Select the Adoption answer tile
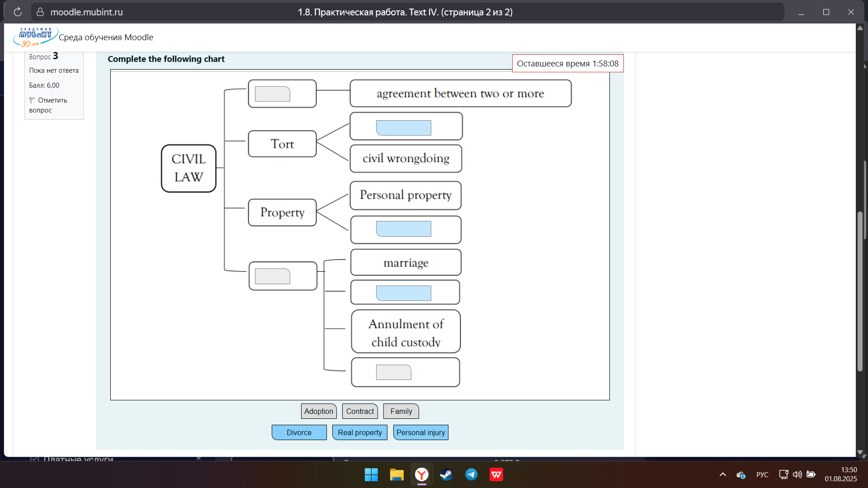This screenshot has width=868, height=488. [x=319, y=411]
